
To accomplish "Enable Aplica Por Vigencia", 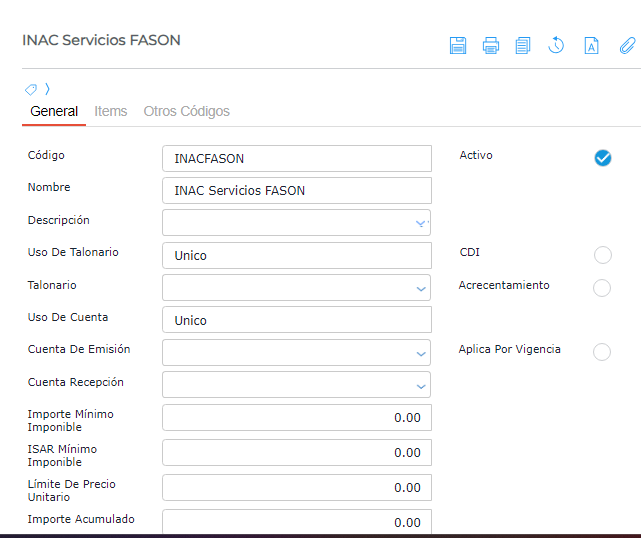I will (602, 352).
